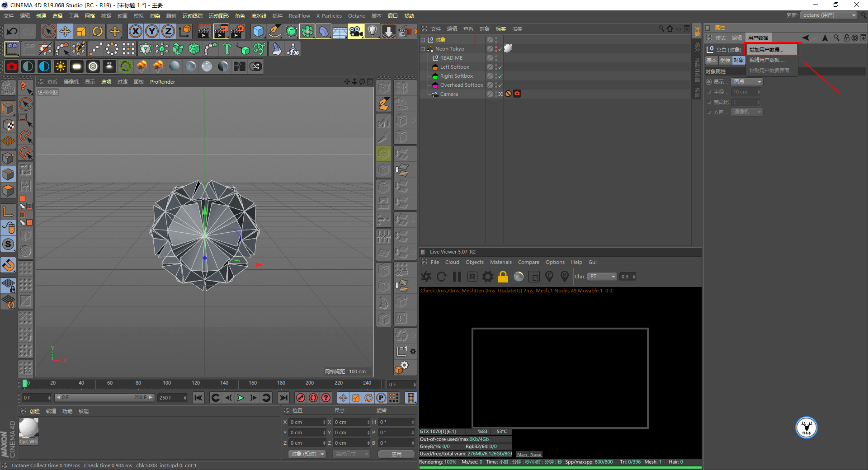Toggle Neon Tokyo enable checkmark
868x470 pixels.
(x=500, y=49)
